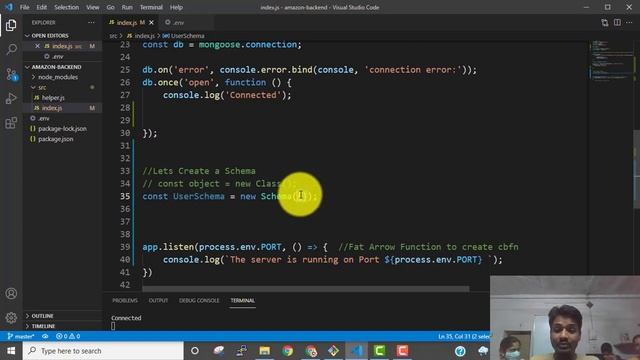Collapse the src folder

pyautogui.click(x=42, y=87)
